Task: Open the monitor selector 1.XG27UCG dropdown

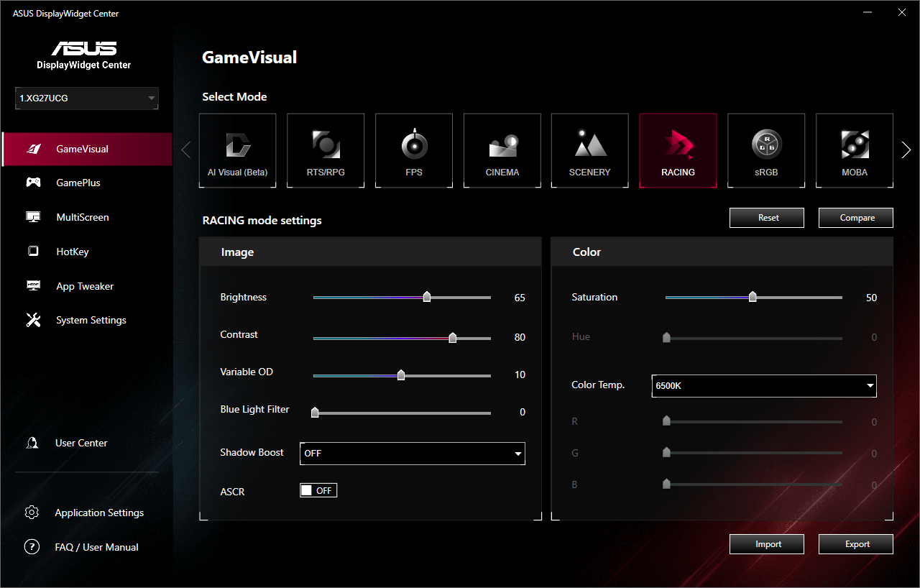Action: 87,98
